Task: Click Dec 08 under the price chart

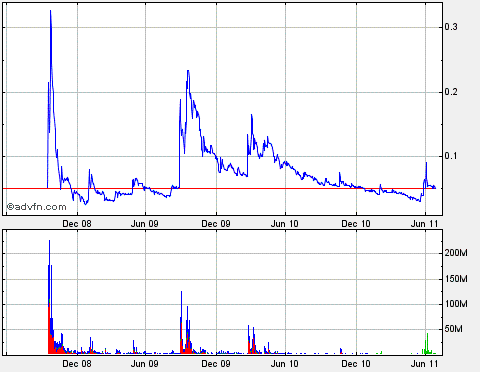Action: point(77,224)
